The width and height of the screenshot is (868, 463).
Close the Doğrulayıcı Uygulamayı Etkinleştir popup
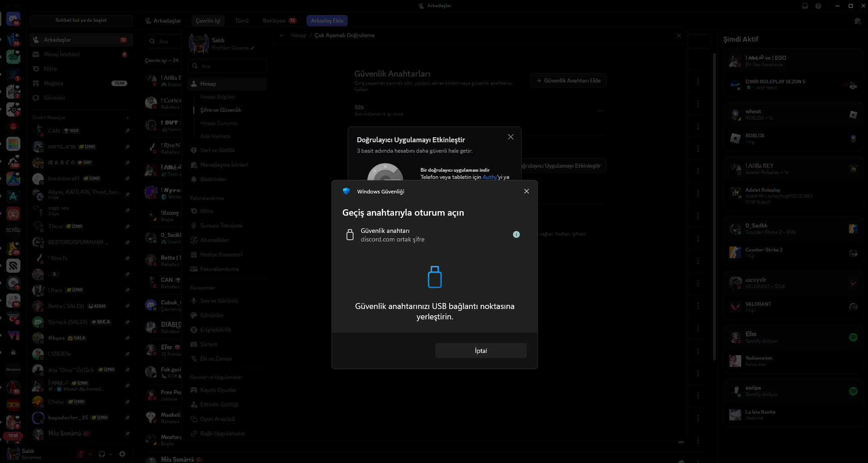511,137
